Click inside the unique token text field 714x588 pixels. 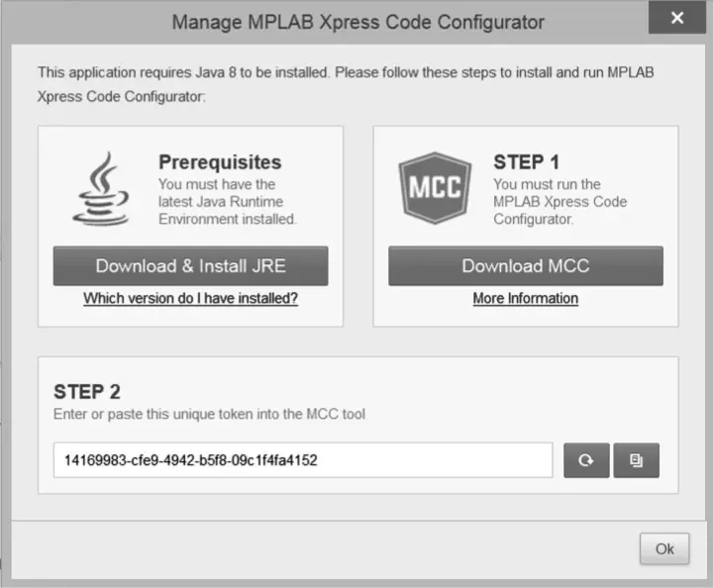[302, 460]
